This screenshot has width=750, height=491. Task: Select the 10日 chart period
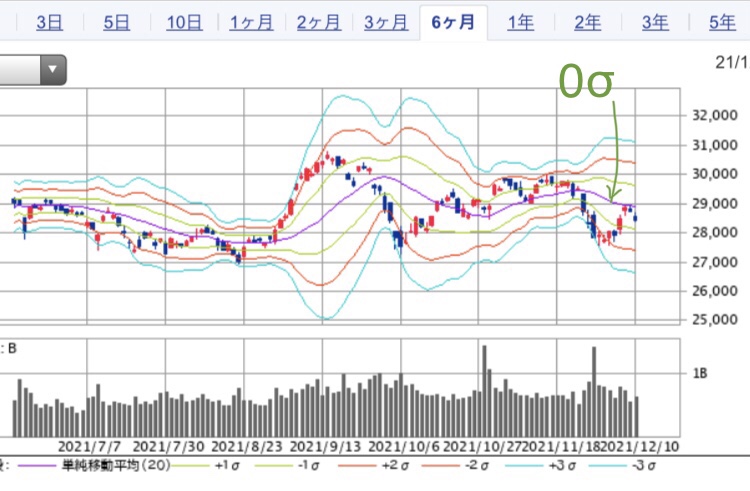tap(183, 22)
